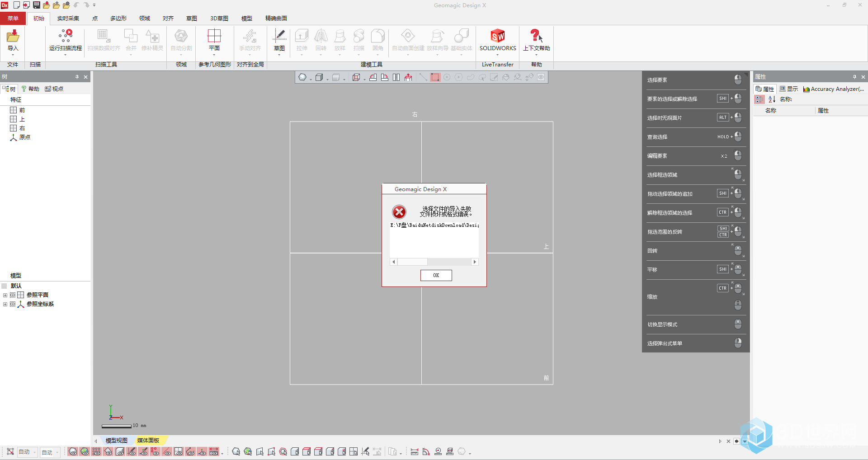This screenshot has height=460, width=868.
Task: Open the first 自动 combo box
Action: tap(27, 452)
